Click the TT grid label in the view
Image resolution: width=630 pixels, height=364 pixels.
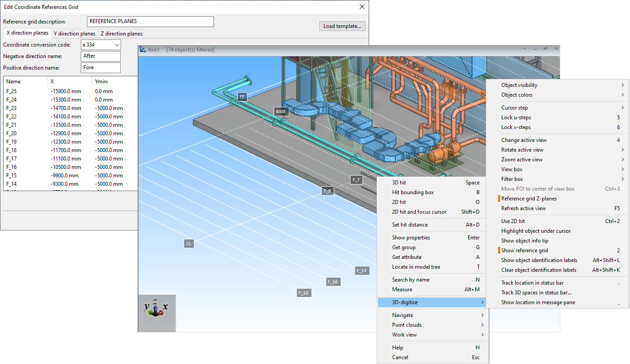tap(242, 97)
